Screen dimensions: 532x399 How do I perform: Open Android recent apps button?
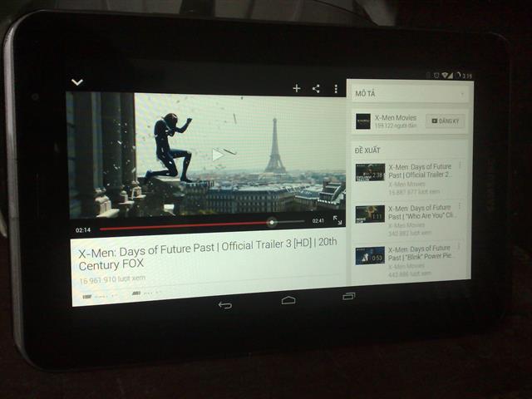click(348, 296)
